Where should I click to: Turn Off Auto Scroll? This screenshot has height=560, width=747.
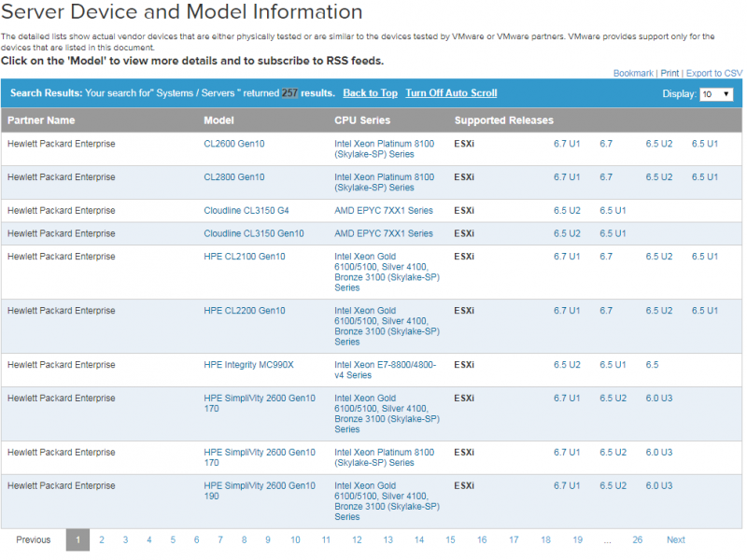pos(451,93)
